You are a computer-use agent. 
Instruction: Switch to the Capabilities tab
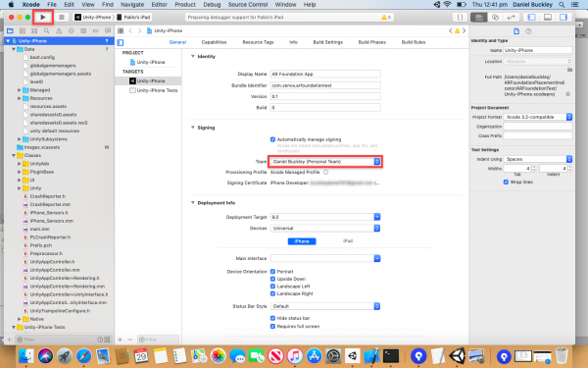tap(214, 42)
